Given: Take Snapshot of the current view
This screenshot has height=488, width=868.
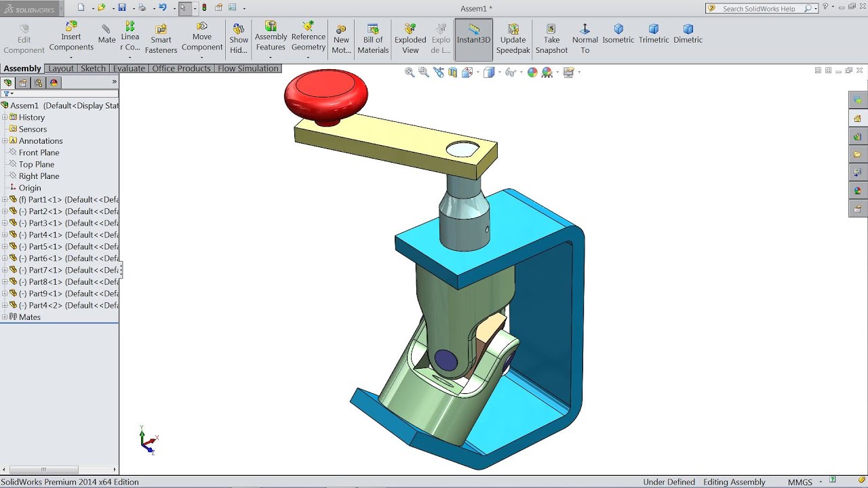Looking at the screenshot, I should 551,39.
